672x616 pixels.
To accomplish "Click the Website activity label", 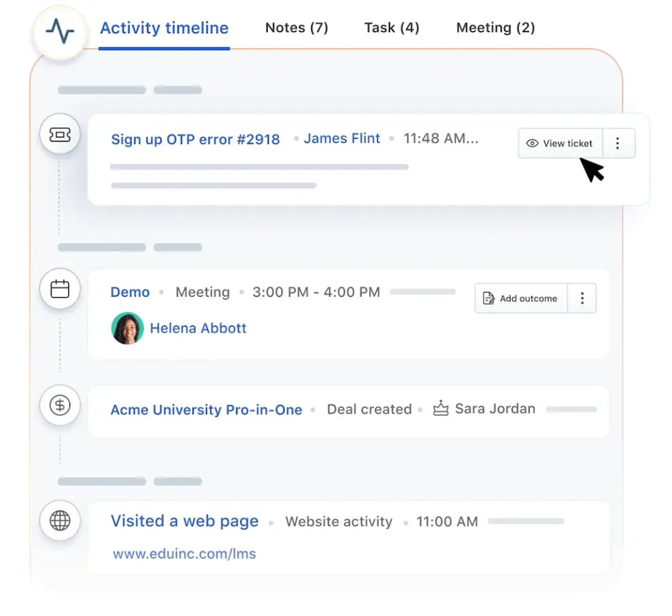I will [x=339, y=522].
